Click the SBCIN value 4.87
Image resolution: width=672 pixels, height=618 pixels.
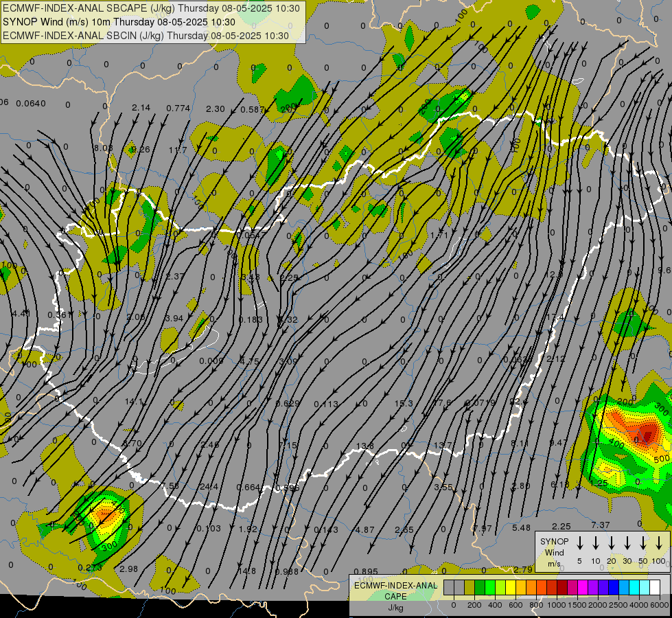click(x=364, y=529)
